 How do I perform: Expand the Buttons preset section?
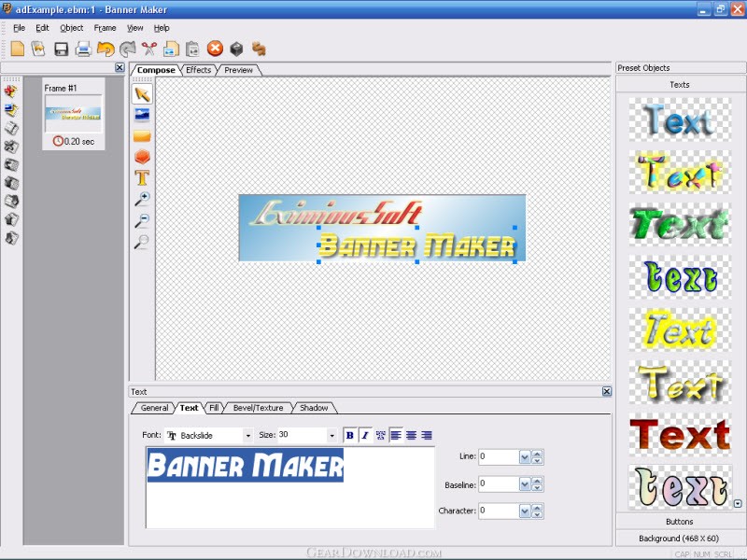pyautogui.click(x=680, y=522)
